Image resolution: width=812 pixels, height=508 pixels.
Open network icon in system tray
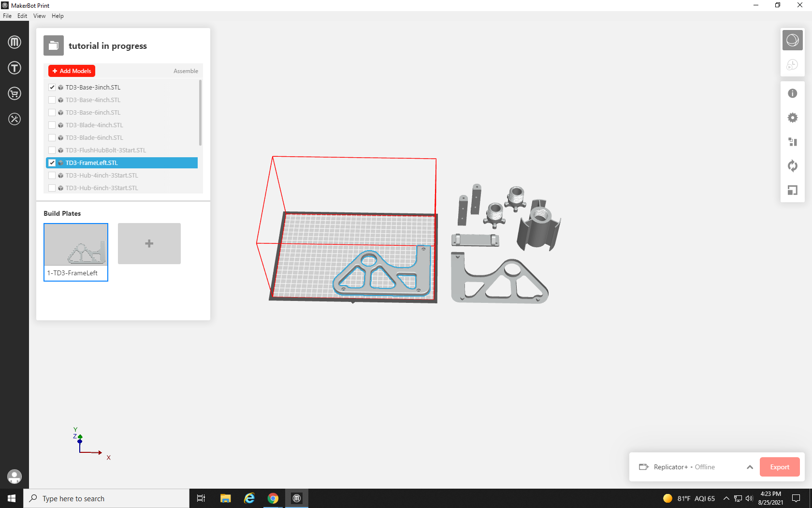738,498
